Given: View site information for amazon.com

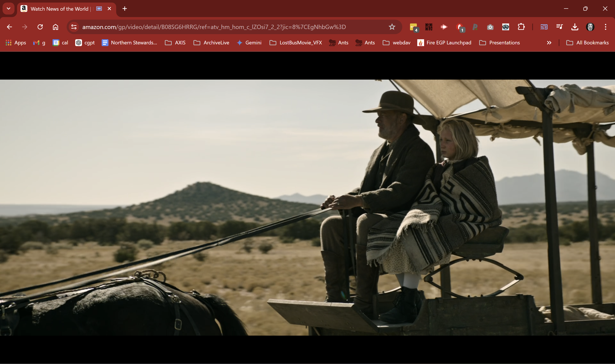Looking at the screenshot, I should pos(74,27).
